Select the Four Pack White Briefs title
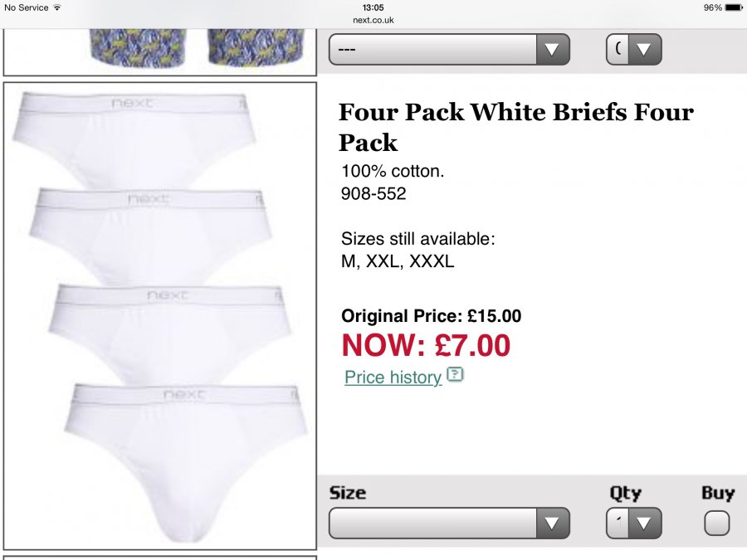The image size is (747, 560). point(515,127)
